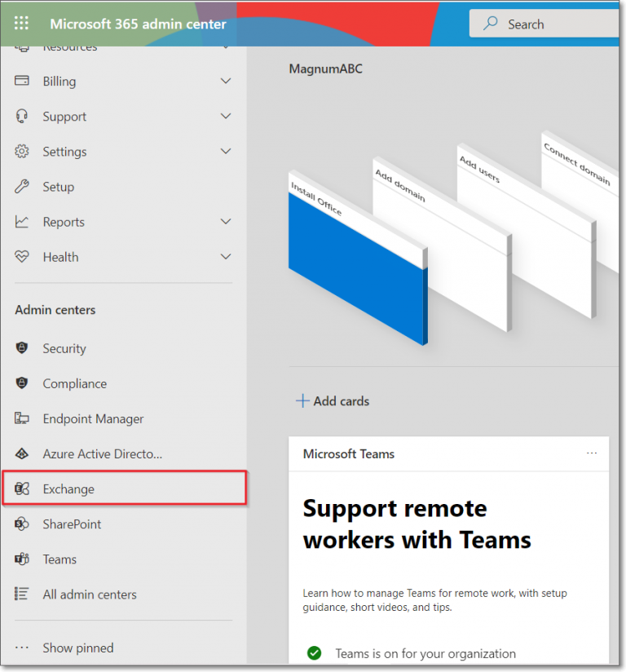Open the Compliance admin center

(74, 383)
